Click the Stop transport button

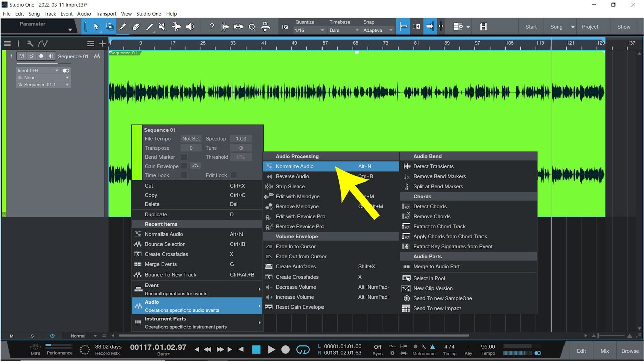pos(256,349)
